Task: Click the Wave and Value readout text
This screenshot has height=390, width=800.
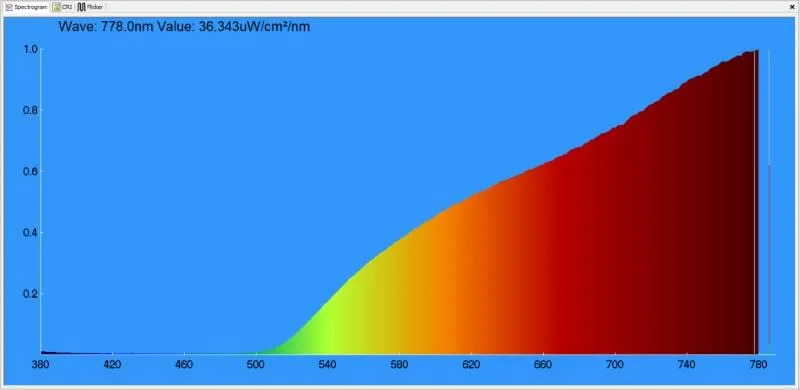Action: pos(184,27)
